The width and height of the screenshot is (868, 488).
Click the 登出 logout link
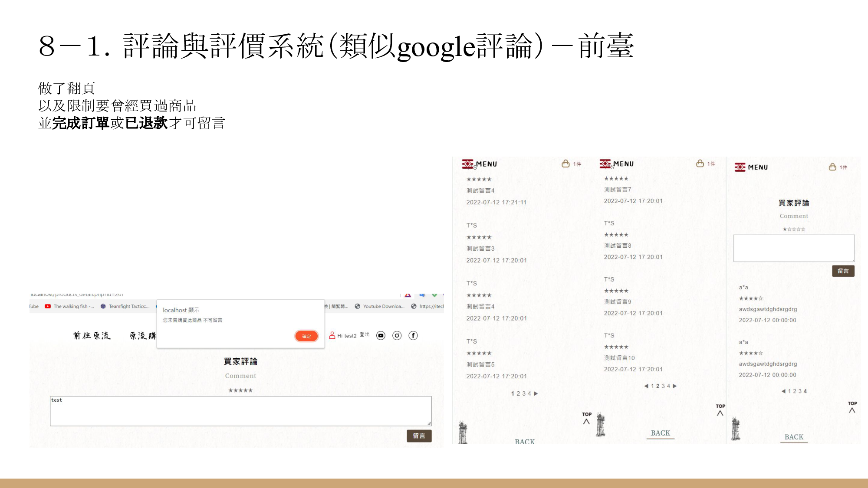click(x=364, y=334)
